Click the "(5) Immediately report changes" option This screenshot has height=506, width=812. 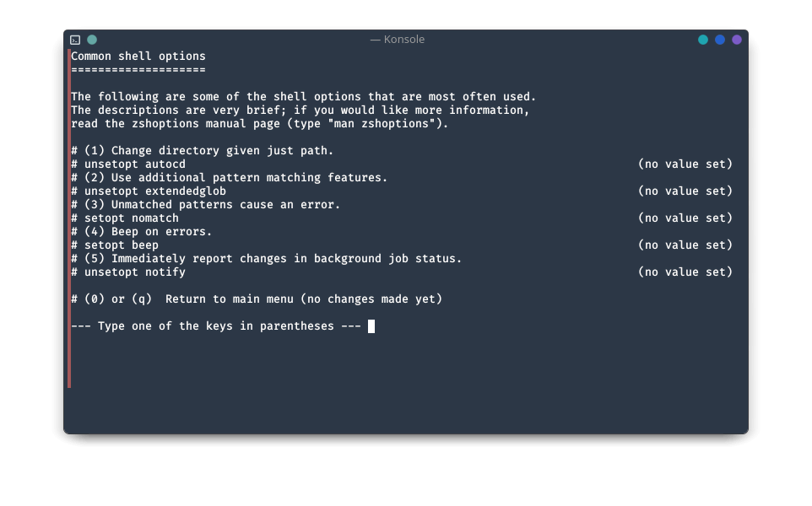266,258
